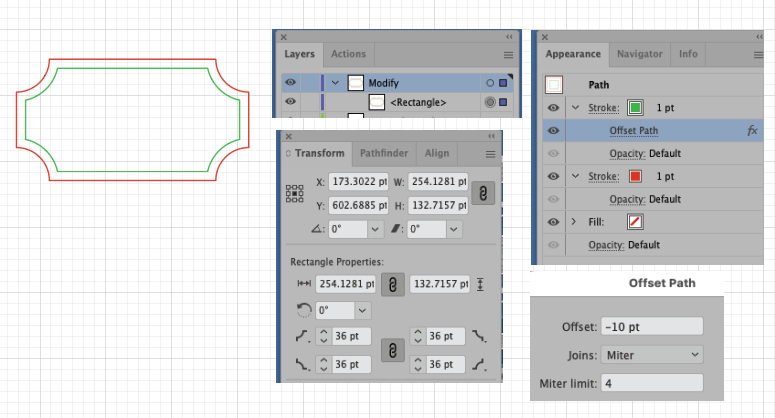Open the Offset Path effect link
Viewport: 775px width, 418px height.
coord(634,131)
